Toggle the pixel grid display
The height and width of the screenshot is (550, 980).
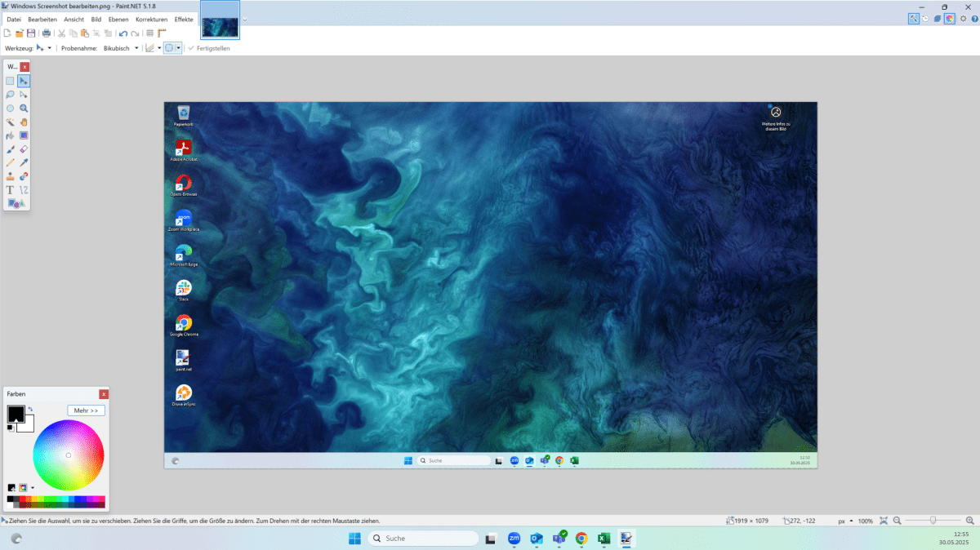149,33
